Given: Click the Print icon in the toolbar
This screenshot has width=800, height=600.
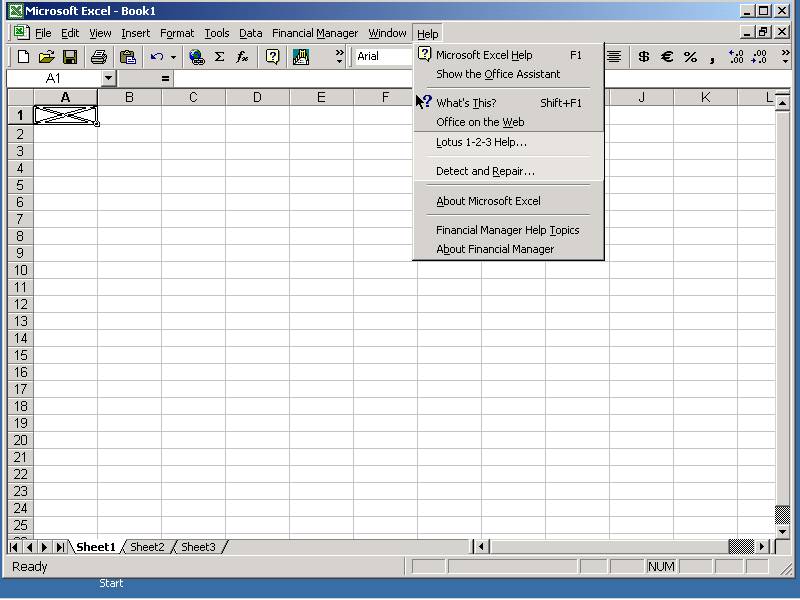Looking at the screenshot, I should pos(99,57).
